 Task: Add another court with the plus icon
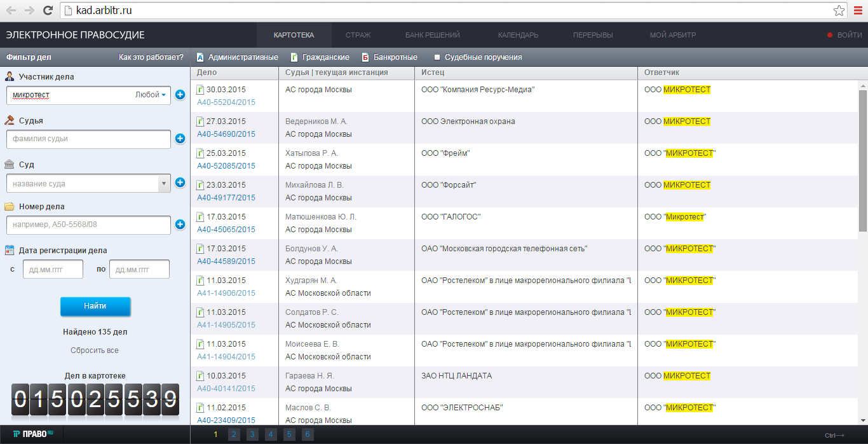tap(180, 183)
